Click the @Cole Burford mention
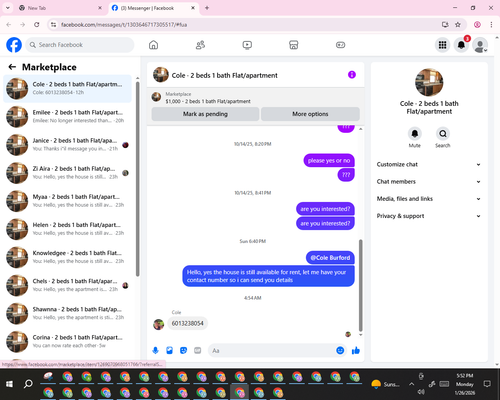Viewport: 500px width, 400px height. [330, 258]
